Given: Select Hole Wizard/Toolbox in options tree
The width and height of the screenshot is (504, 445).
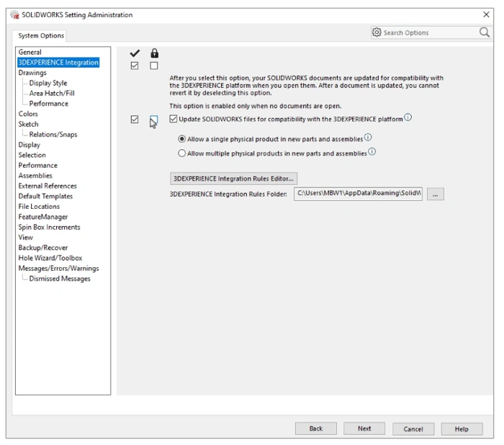Looking at the screenshot, I should pyautogui.click(x=50, y=258).
